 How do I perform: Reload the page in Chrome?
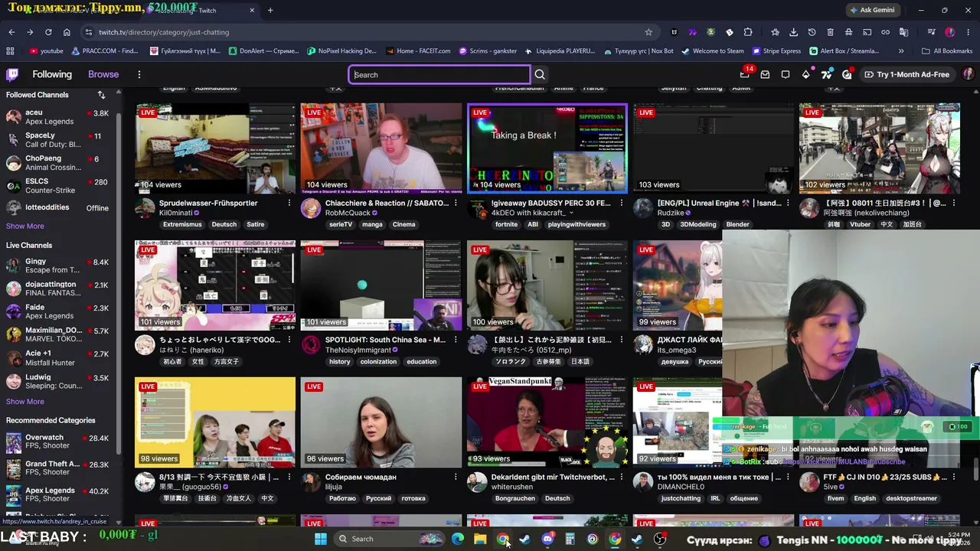pos(48,32)
